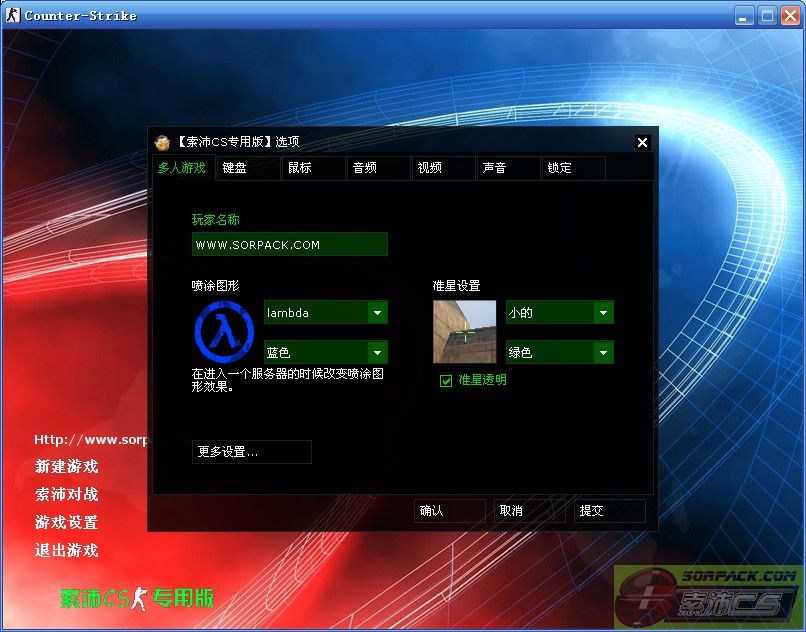Click the player name input field

[289, 245]
